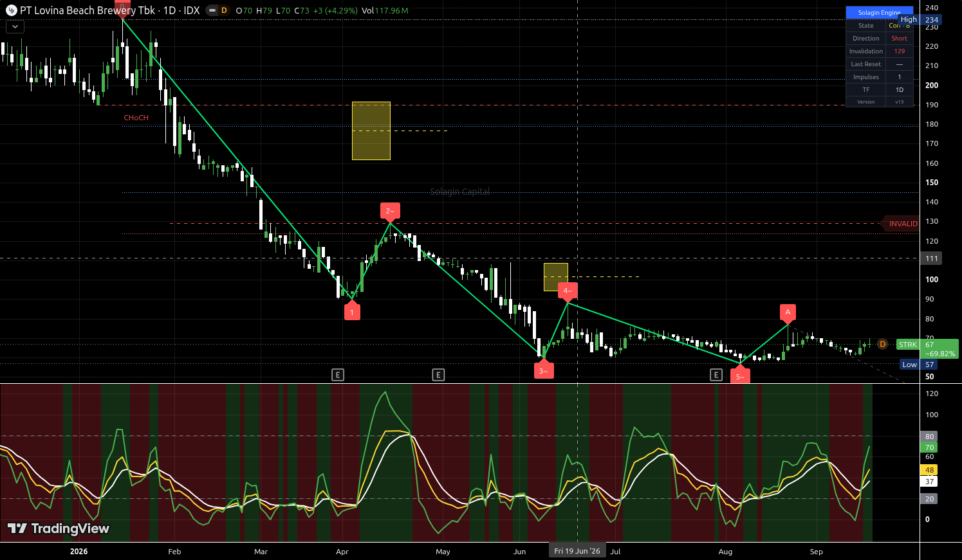This screenshot has width=962, height=560.
Task: Open the early April earnings E marker
Action: pos(338,374)
